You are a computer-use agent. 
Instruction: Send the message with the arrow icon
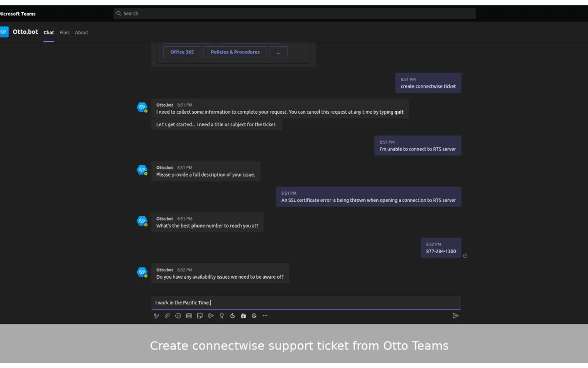point(456,316)
